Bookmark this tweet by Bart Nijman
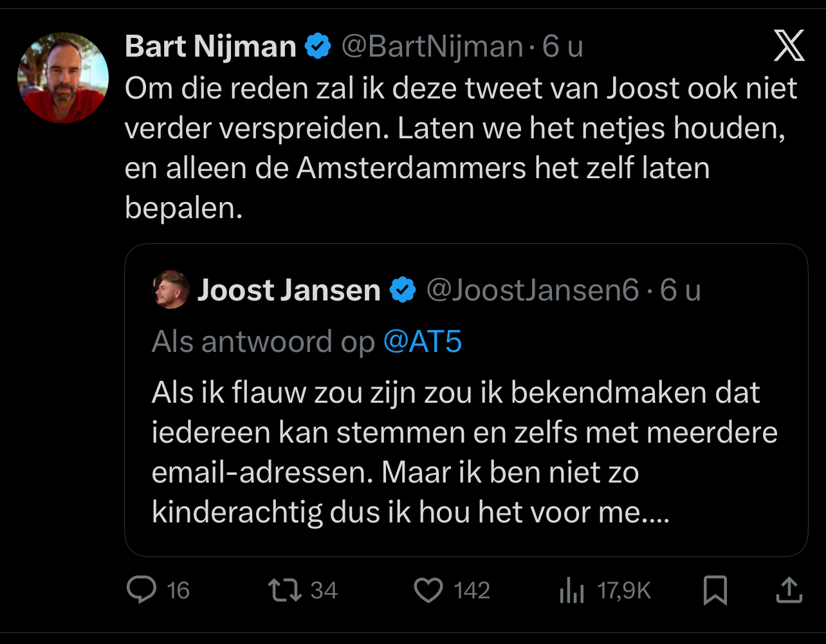This screenshot has height=644, width=826. point(715,590)
